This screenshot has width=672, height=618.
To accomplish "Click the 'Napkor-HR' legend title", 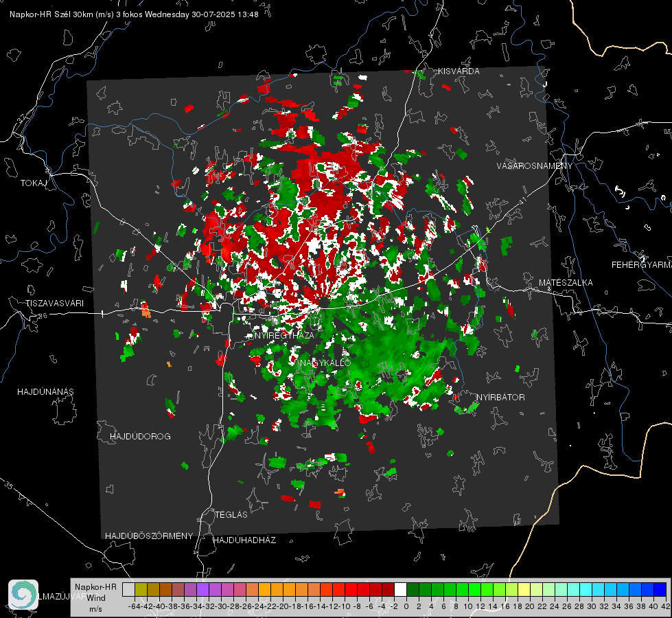I will (95, 586).
